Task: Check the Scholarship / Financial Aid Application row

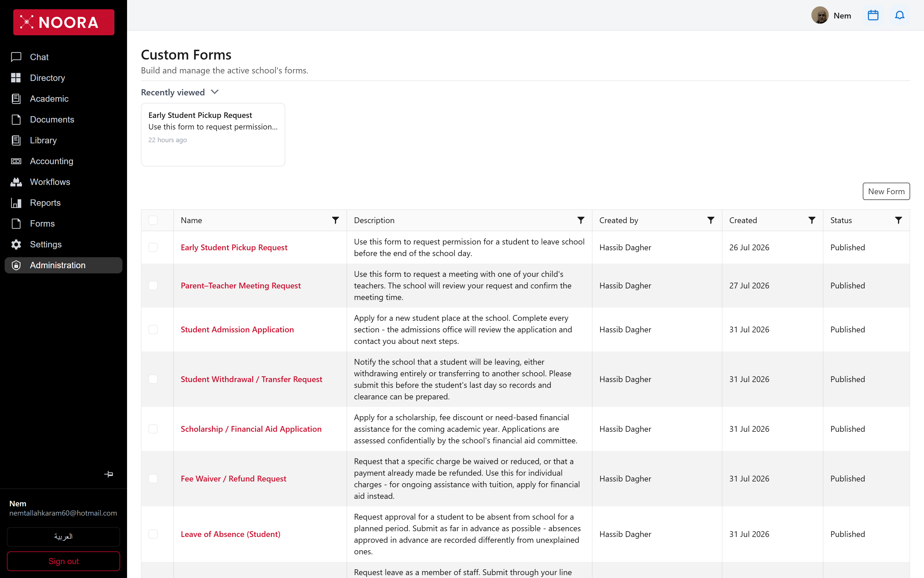Action: point(153,429)
